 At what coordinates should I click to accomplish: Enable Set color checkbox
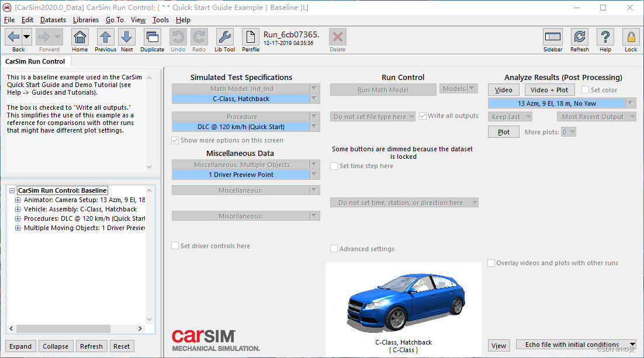[x=585, y=89]
